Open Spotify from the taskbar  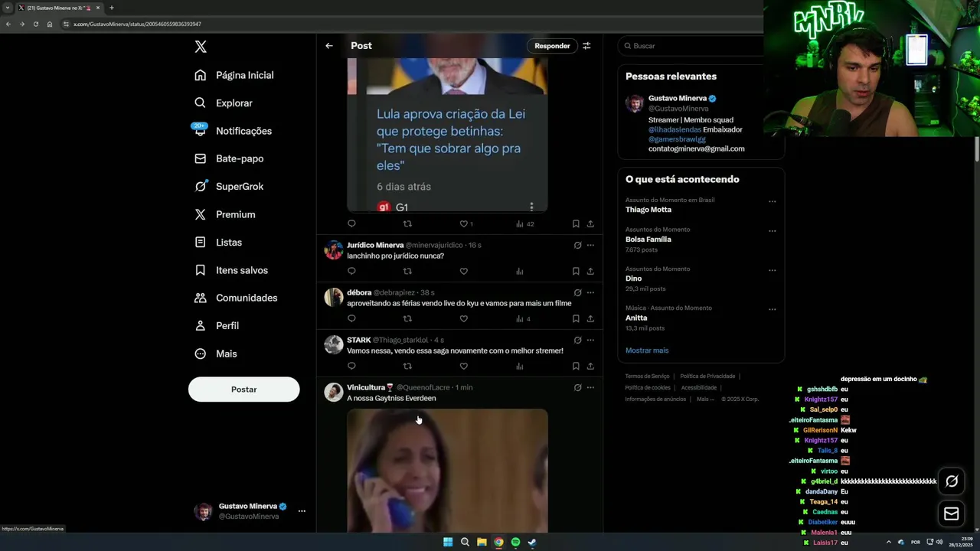[x=515, y=542]
